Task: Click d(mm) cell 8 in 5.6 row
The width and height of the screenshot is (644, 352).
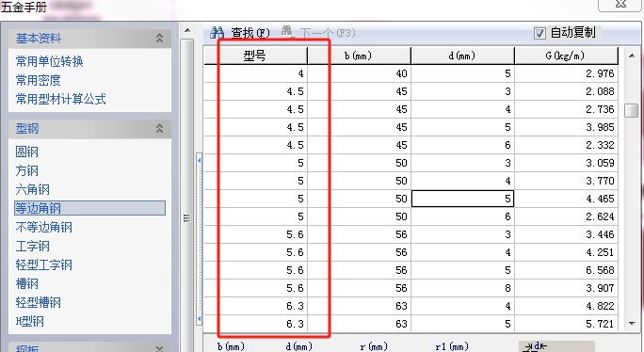Action: pos(462,288)
